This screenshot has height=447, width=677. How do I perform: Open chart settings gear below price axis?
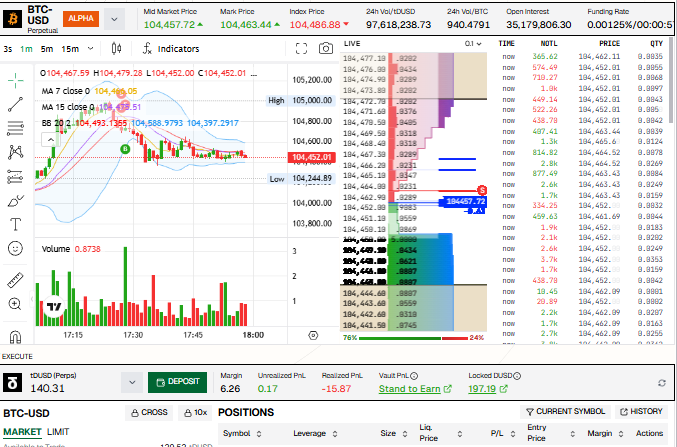313,335
